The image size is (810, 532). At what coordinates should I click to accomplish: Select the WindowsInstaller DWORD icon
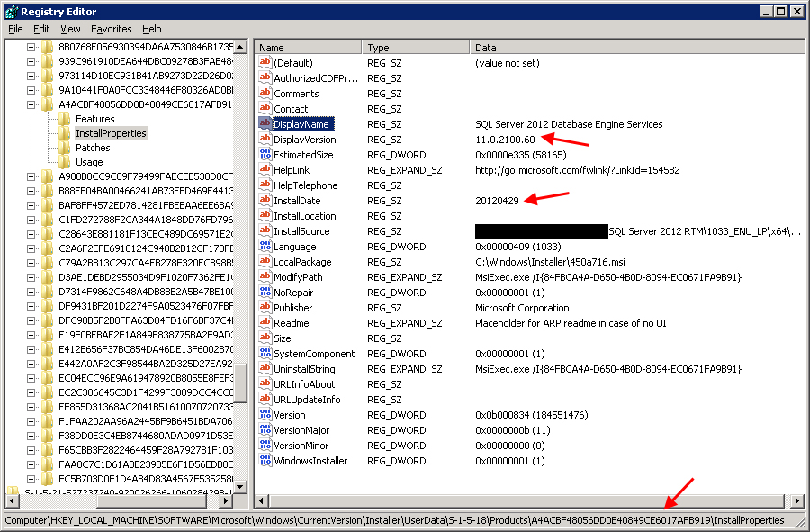(x=265, y=460)
